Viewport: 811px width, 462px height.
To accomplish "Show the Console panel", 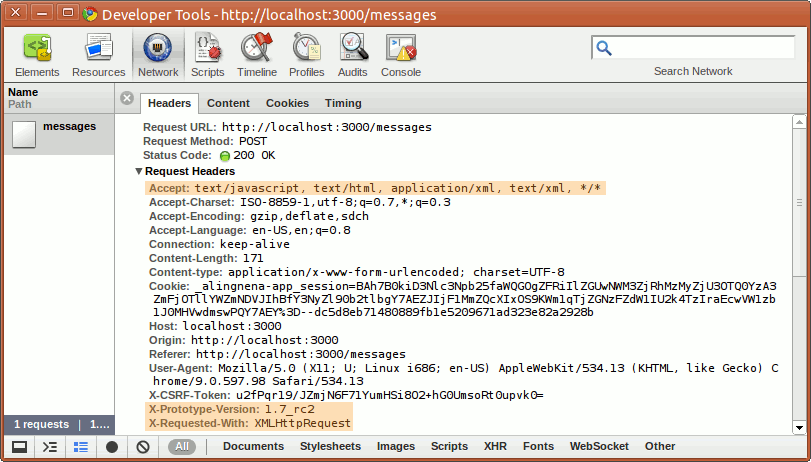I will (x=401, y=54).
